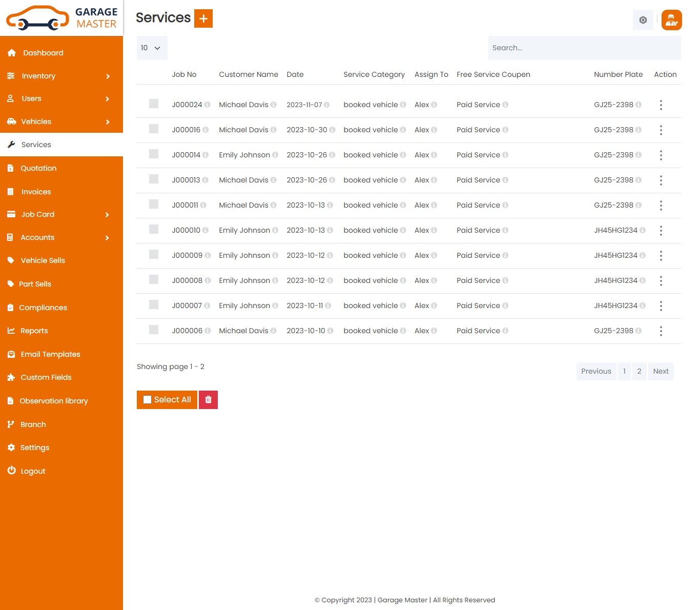The image size is (700, 610).
Task: Click customer name Emily Johnson for job J000014
Action: (x=244, y=155)
